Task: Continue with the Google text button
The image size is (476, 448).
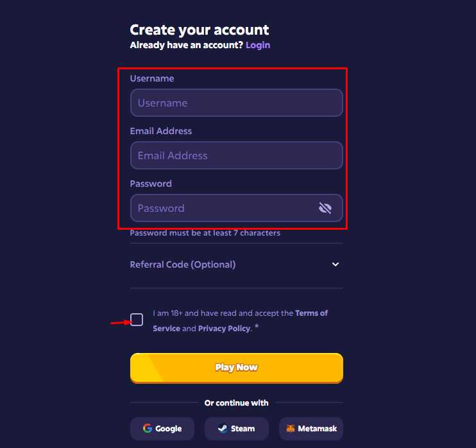Action: click(168, 429)
